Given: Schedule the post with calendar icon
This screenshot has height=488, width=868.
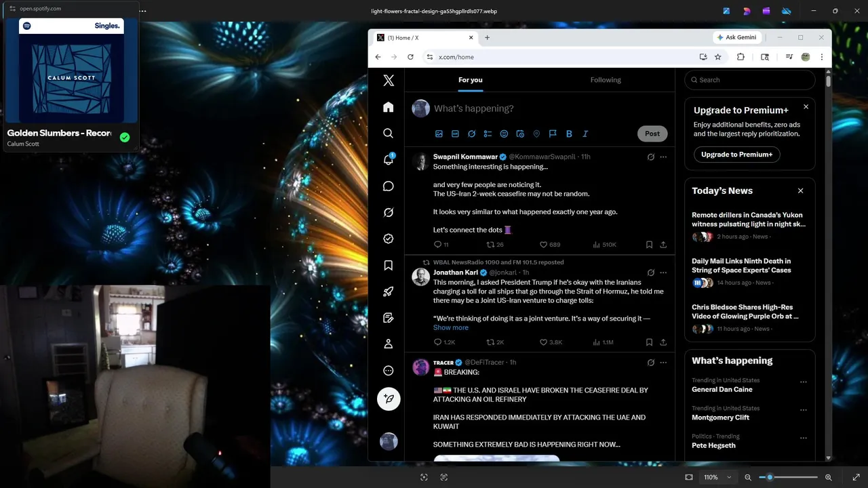Looking at the screenshot, I should coord(520,134).
